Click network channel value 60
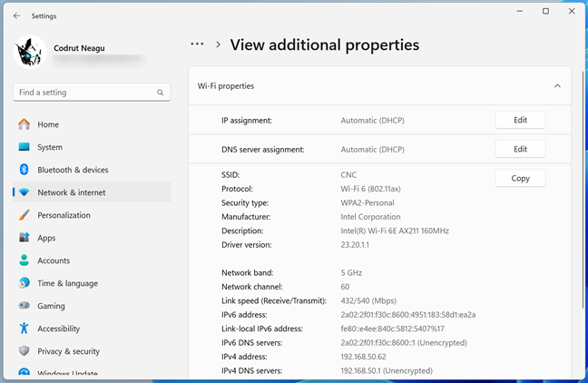 pyautogui.click(x=345, y=287)
